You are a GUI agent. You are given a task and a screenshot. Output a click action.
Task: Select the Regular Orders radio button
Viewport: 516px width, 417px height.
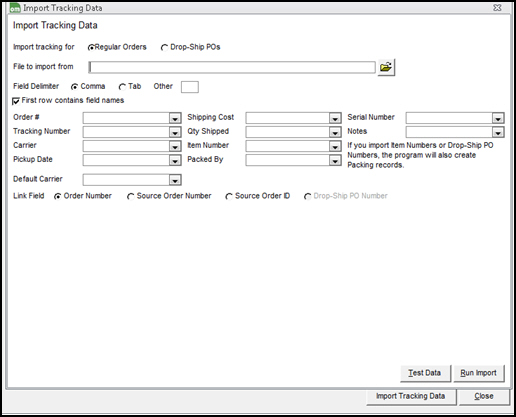[x=91, y=48]
